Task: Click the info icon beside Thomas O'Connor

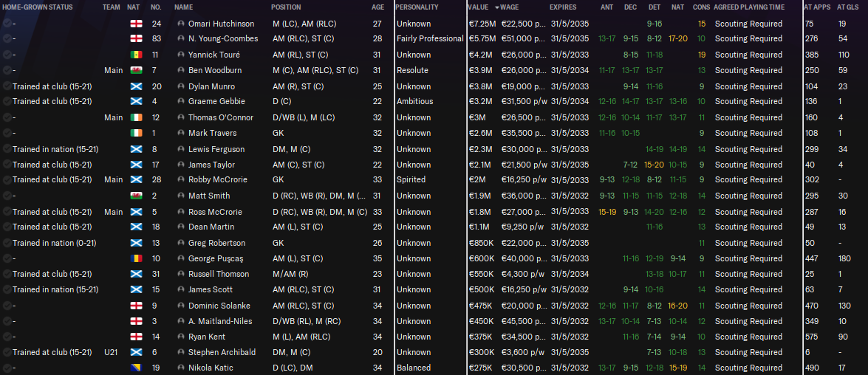Action: tap(180, 117)
